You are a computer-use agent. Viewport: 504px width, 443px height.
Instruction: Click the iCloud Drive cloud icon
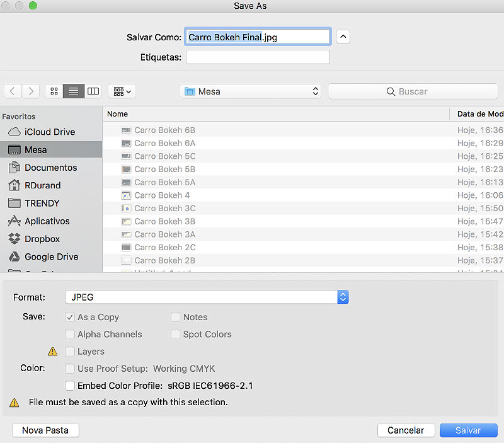pyautogui.click(x=14, y=132)
